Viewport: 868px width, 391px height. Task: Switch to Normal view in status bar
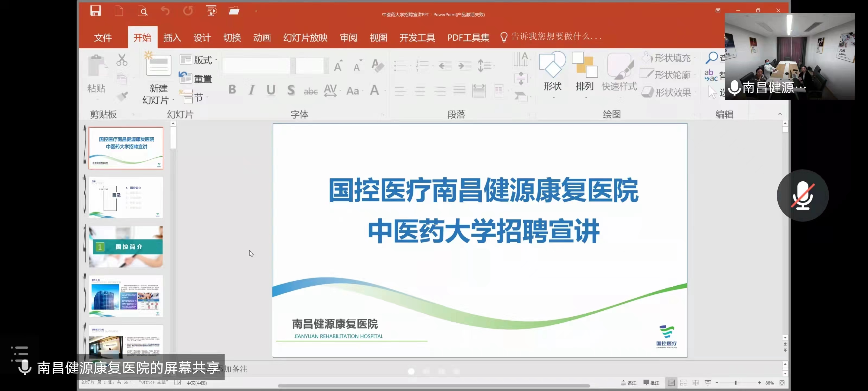click(671, 383)
